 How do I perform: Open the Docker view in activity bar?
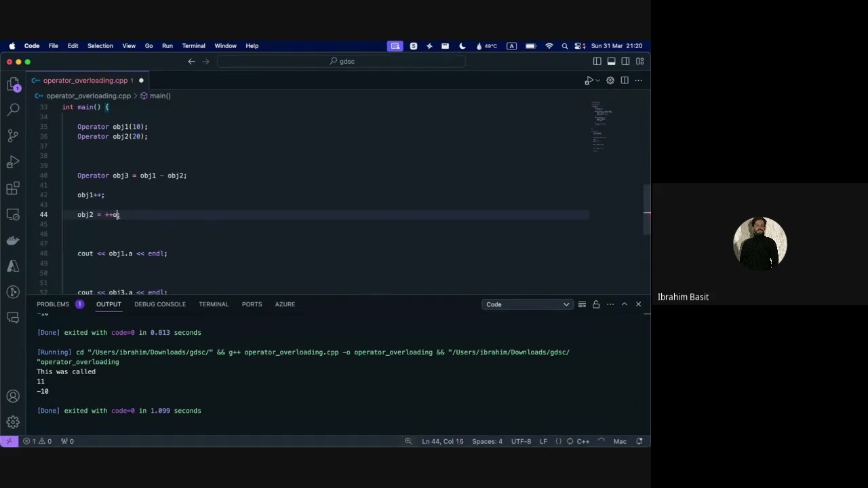click(13, 240)
